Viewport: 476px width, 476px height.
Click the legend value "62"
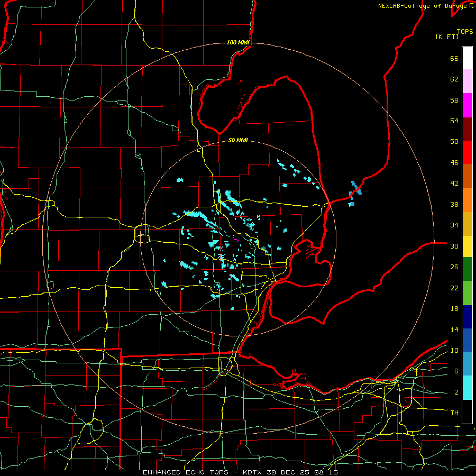(454, 79)
